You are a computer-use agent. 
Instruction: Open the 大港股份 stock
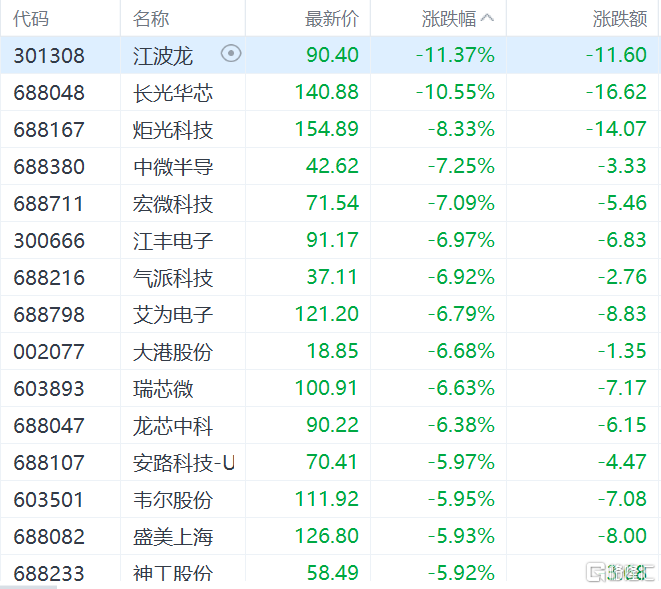click(x=173, y=352)
